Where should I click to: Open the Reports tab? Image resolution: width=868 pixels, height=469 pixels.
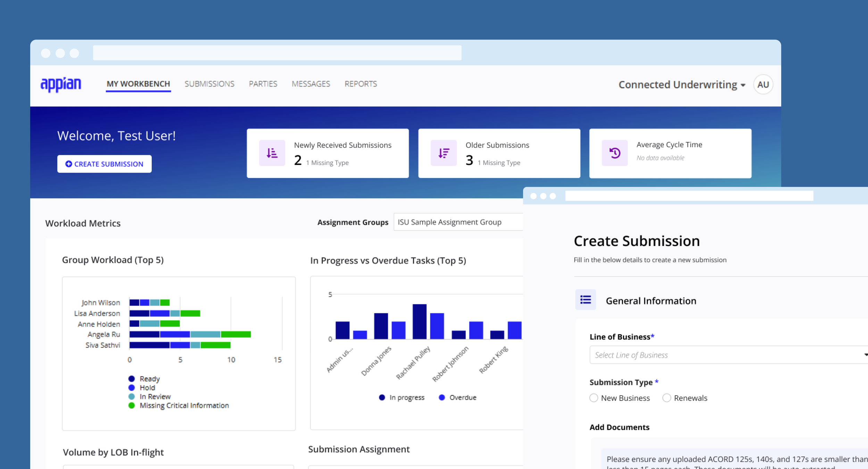point(360,84)
